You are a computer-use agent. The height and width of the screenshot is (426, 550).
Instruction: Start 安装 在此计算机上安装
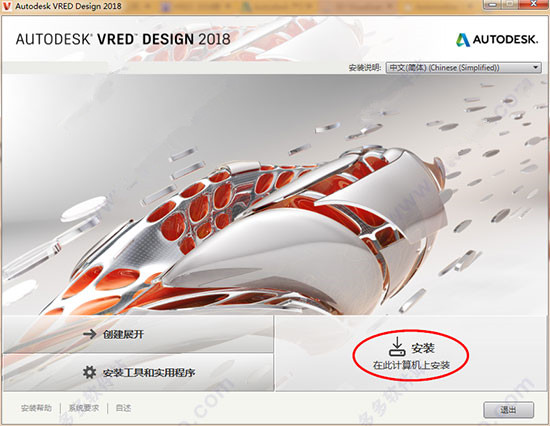coord(411,355)
